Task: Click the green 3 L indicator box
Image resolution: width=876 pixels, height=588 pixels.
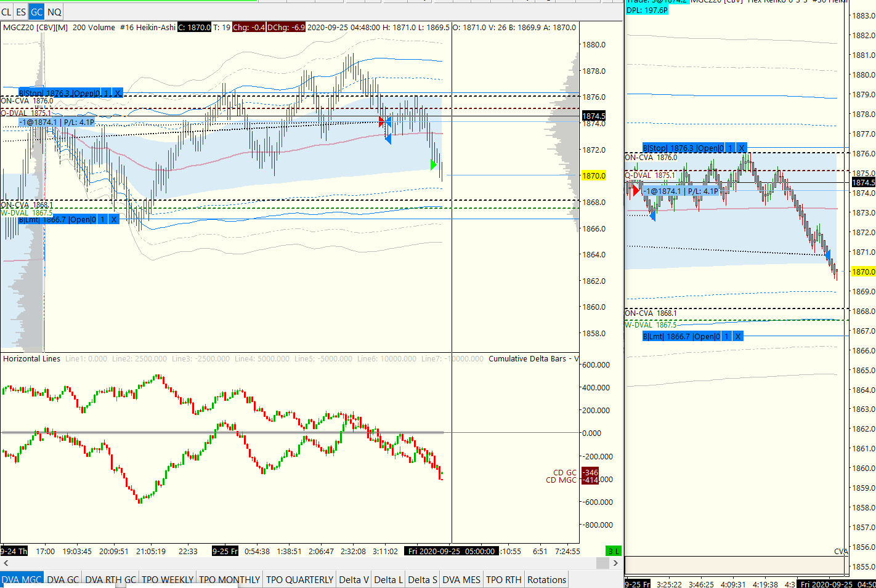Action: pyautogui.click(x=614, y=551)
